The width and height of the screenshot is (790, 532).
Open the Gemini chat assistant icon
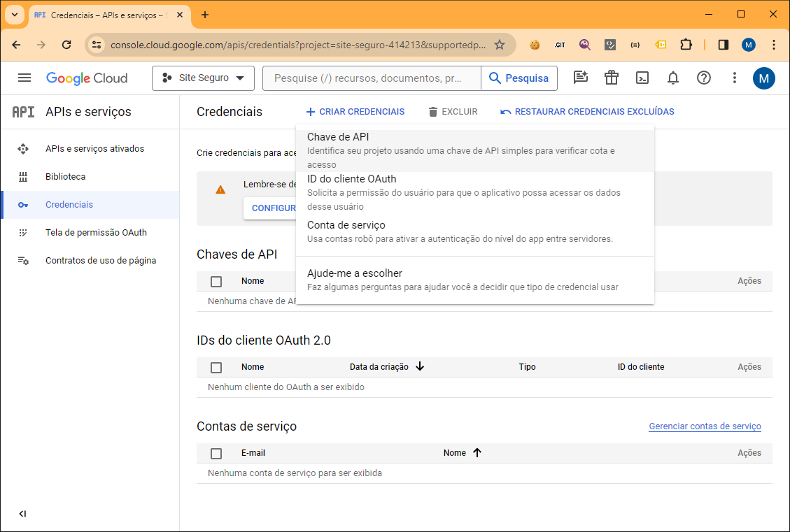point(580,78)
